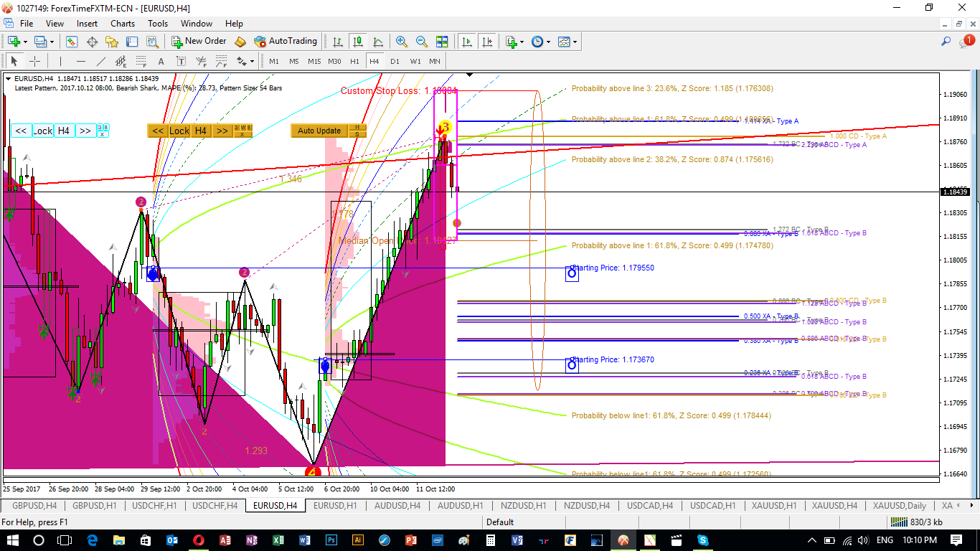This screenshot has height=551, width=980.
Task: Click the cyan Lock button
Action: click(x=42, y=131)
